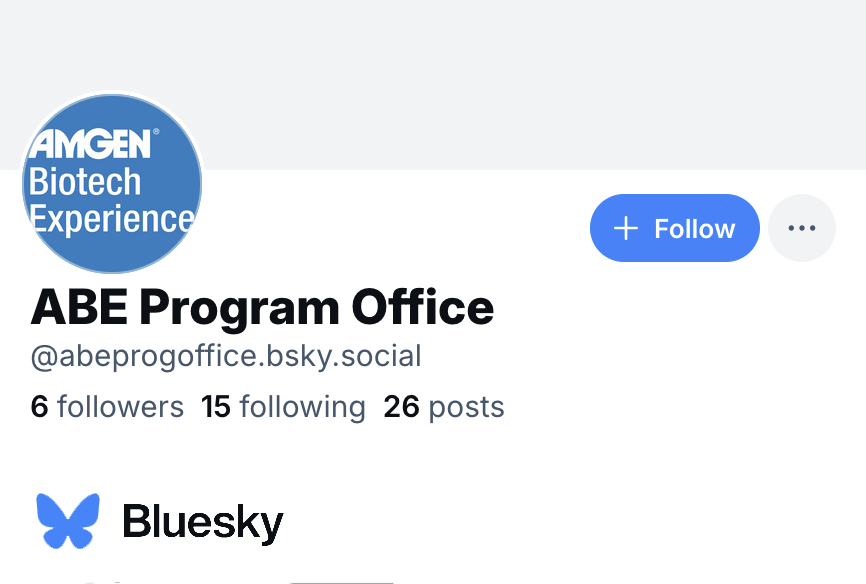
Task: Open Bluesky home via the butterfly icon
Action: click(67, 518)
